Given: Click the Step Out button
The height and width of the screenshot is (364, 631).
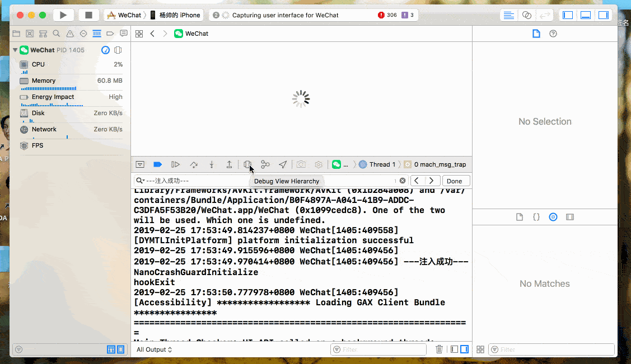Looking at the screenshot, I should pos(229,164).
